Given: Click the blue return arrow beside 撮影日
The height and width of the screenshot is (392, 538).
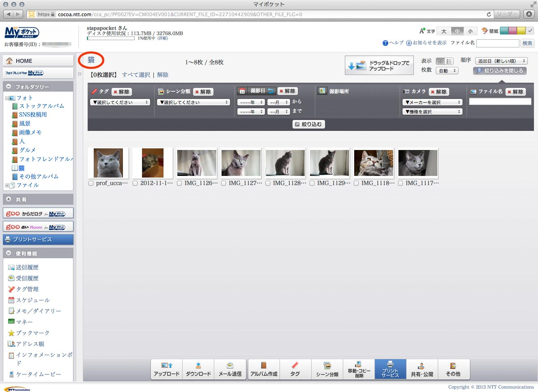Looking at the screenshot, I should (271, 91).
